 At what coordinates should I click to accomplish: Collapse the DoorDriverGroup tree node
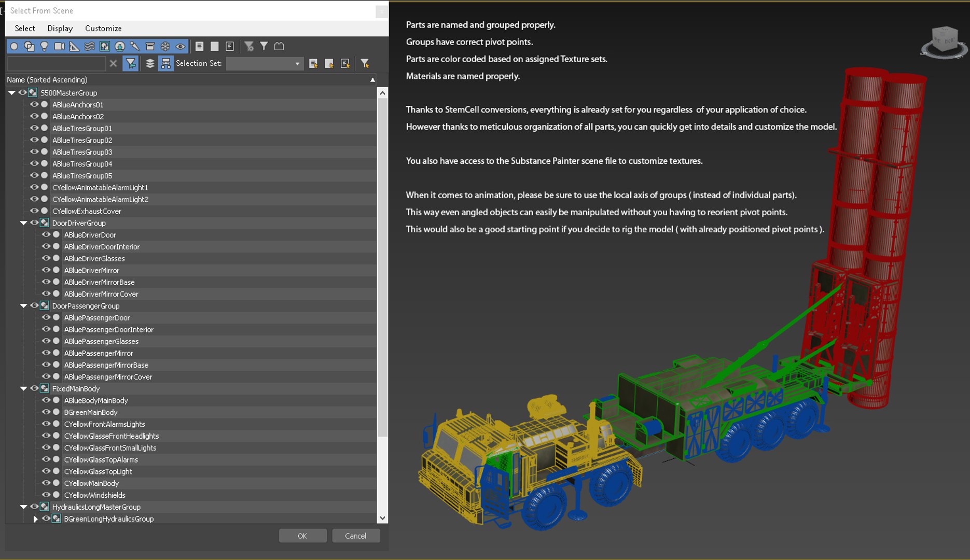click(23, 223)
